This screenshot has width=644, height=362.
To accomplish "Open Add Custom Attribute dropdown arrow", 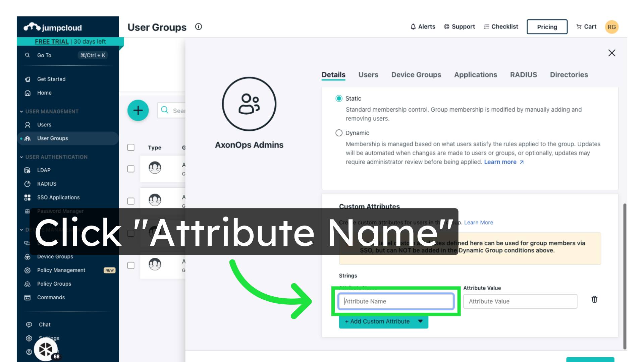I will pyautogui.click(x=420, y=321).
